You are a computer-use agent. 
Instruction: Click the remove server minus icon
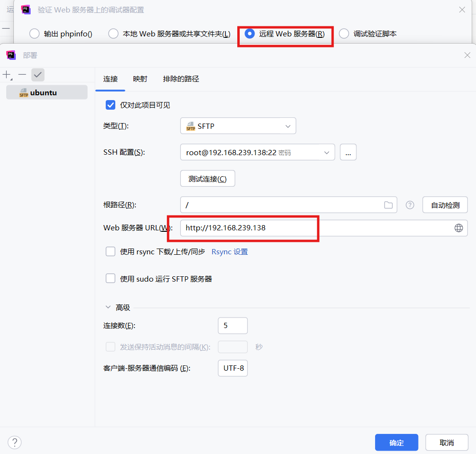[x=22, y=75]
